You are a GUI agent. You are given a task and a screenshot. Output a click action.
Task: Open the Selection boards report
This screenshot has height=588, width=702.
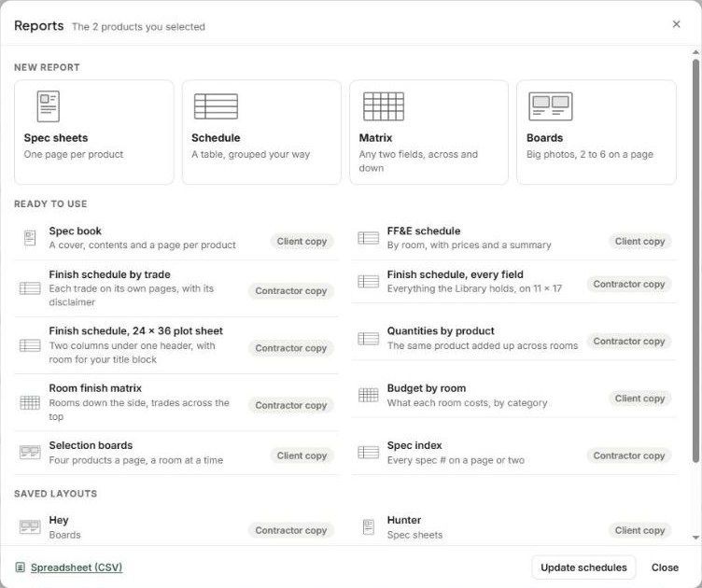176,453
